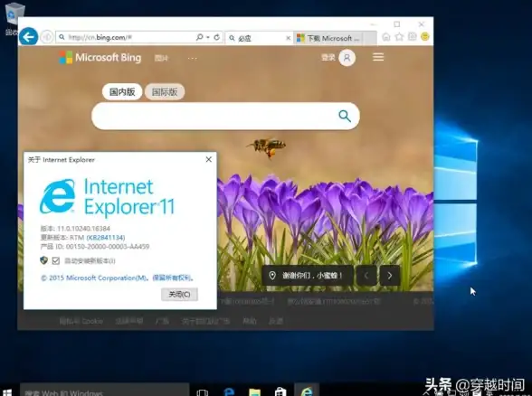Open the Windows Start button
The image size is (532, 396).
(x=7, y=392)
